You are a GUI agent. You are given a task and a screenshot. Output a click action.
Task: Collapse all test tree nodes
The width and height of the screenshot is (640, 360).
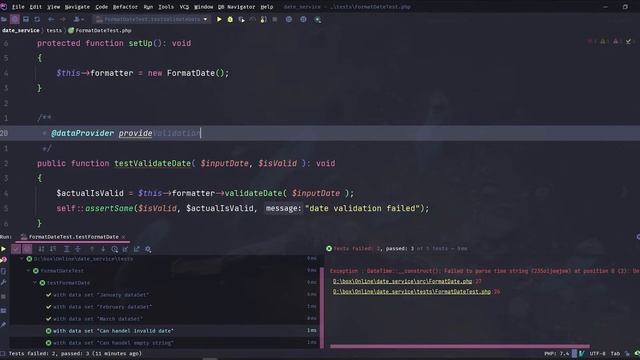click(x=78, y=249)
